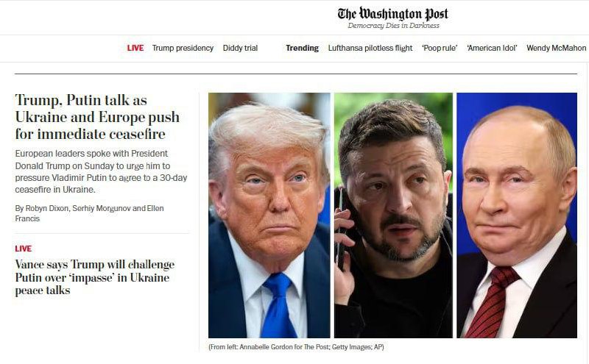Click the LIVE tag above Vance story
This screenshot has height=364, width=589.
pyautogui.click(x=24, y=249)
